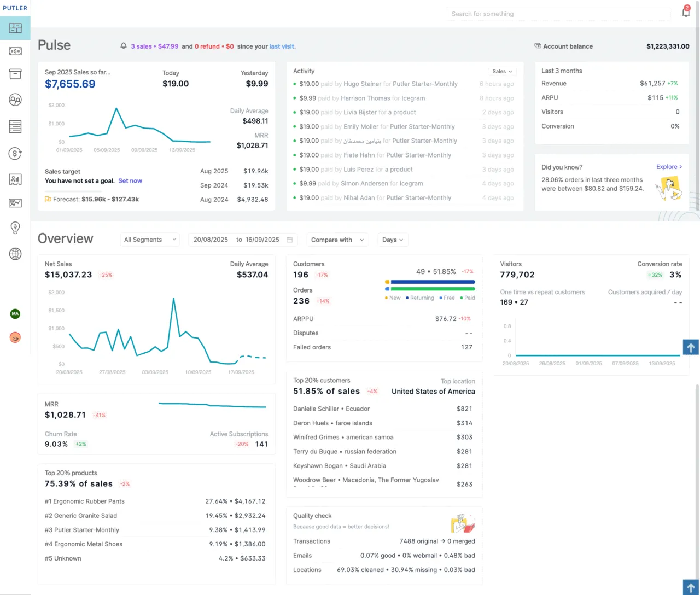Screen dimensions: 700x595
Task: Open the Products box icon in sidebar
Action: pyautogui.click(x=15, y=74)
